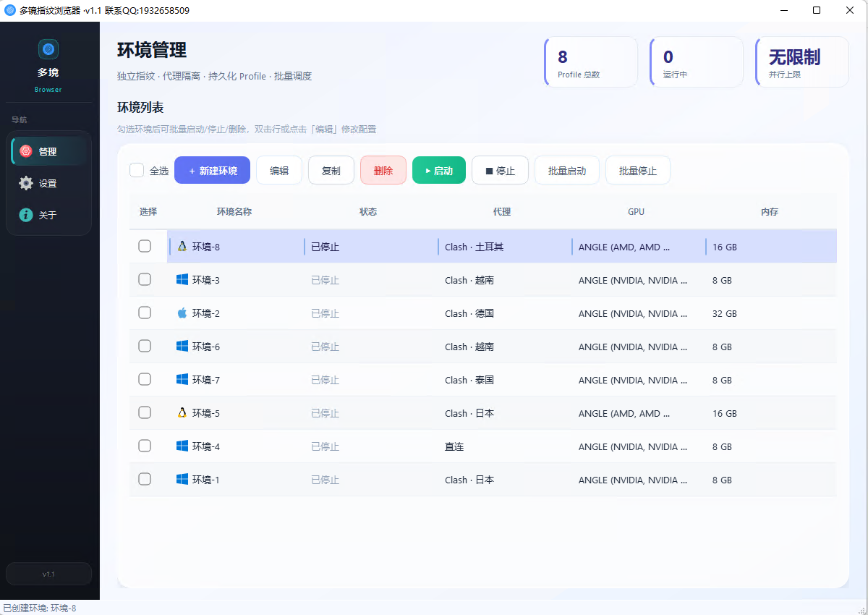This screenshot has height=615, width=868.
Task: Check the checkbox for 环境-1
Action: click(145, 479)
